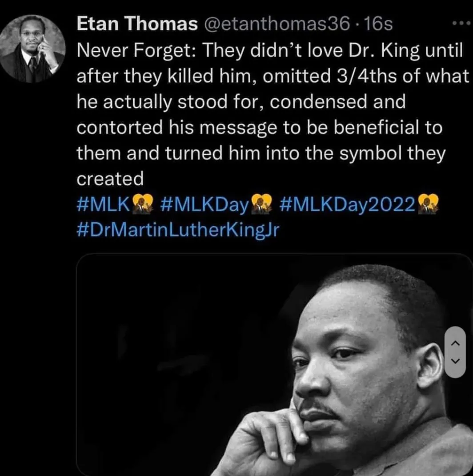473x476 pixels.
Task: Click the emoji after the #MLKDay hashtag
Action: 261,205
